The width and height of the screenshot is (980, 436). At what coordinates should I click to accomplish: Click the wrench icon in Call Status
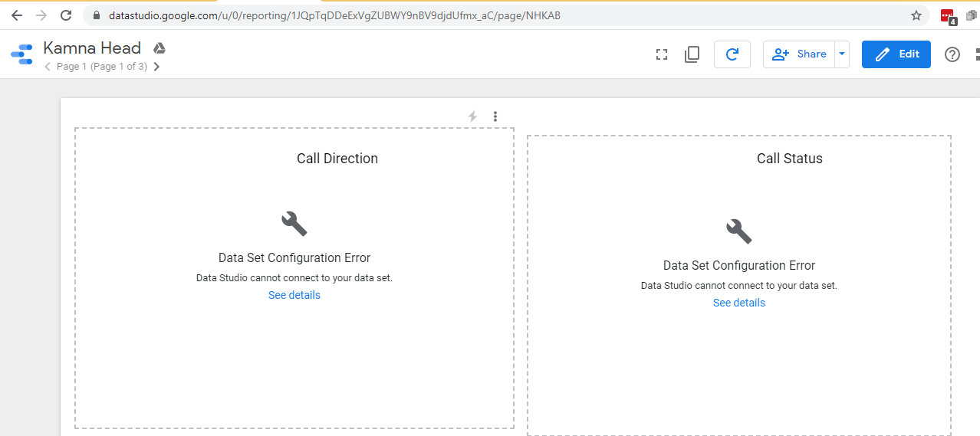[738, 231]
